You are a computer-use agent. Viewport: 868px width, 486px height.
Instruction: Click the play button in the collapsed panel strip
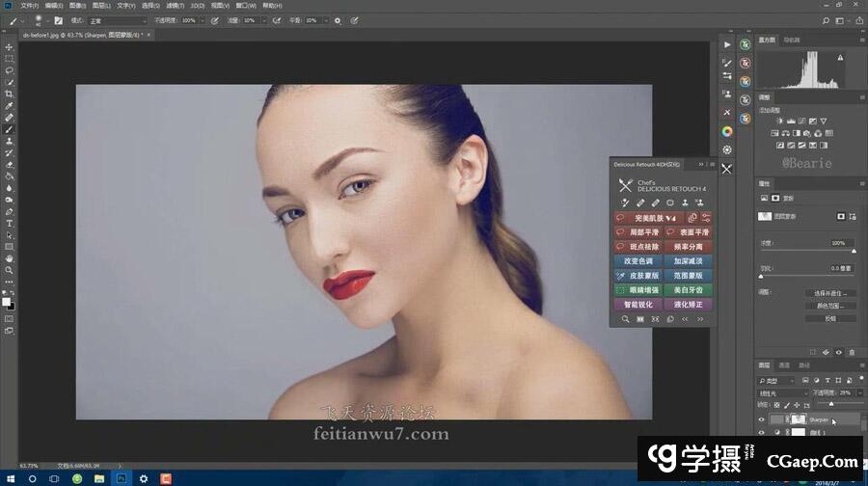(726, 44)
